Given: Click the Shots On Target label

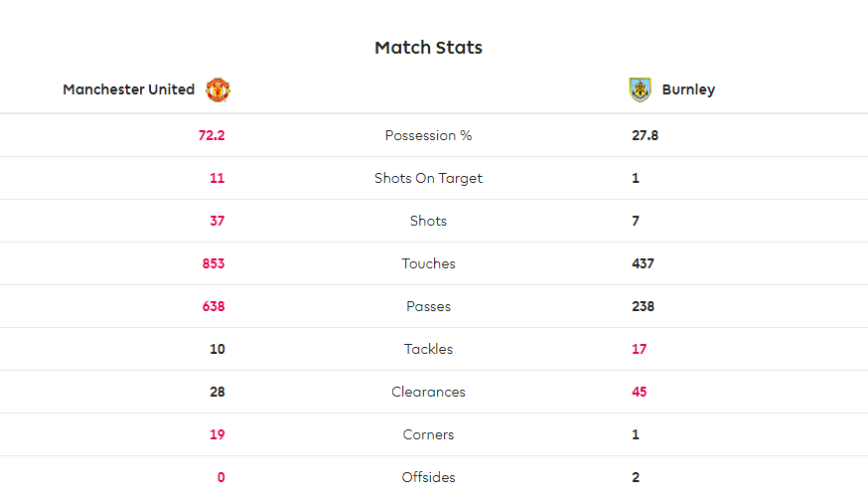Looking at the screenshot, I should click(428, 178).
